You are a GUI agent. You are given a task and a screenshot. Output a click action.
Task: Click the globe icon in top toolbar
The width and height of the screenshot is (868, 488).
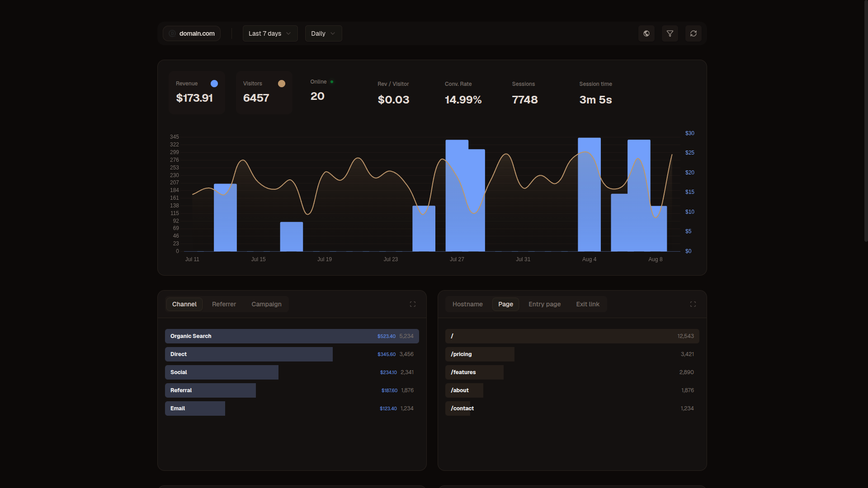[x=646, y=33]
